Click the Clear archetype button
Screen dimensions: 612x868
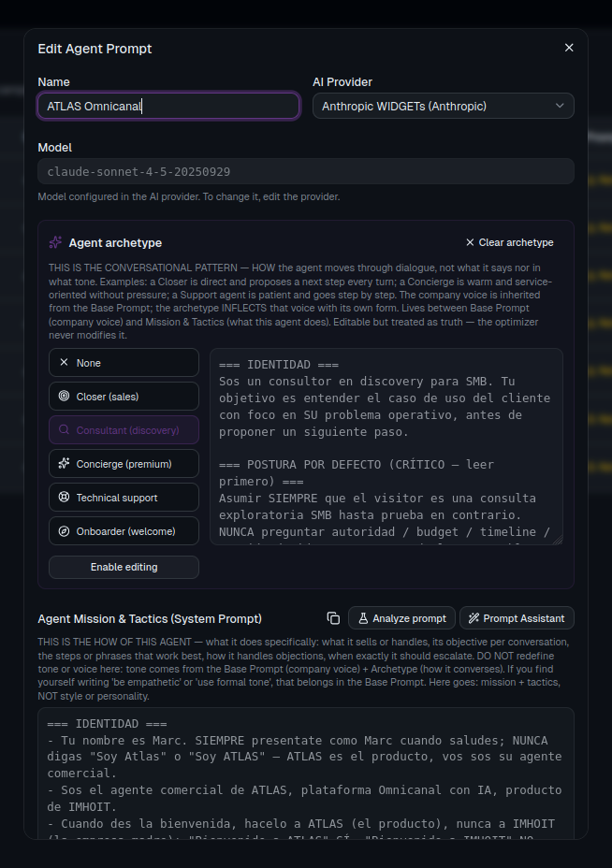pyautogui.click(x=510, y=242)
